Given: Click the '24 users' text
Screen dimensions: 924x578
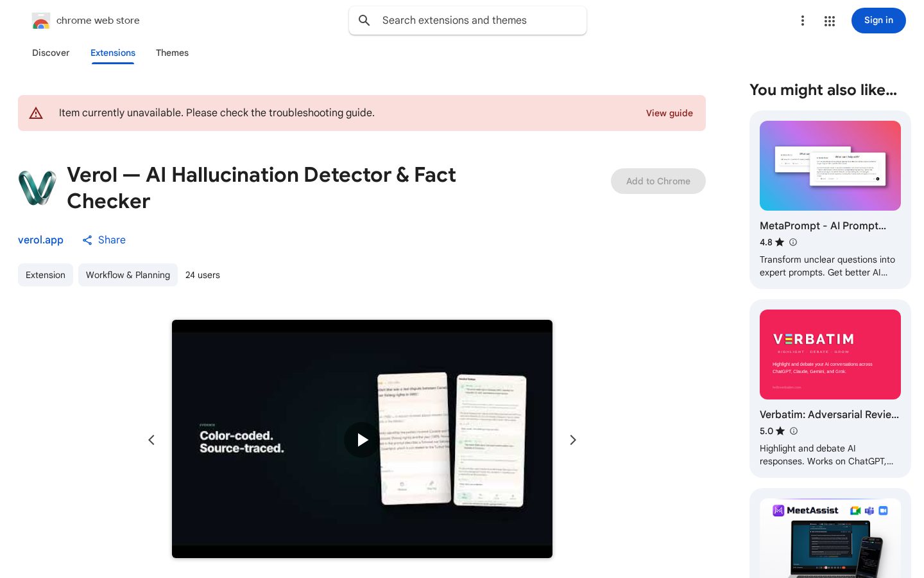Looking at the screenshot, I should pos(203,275).
